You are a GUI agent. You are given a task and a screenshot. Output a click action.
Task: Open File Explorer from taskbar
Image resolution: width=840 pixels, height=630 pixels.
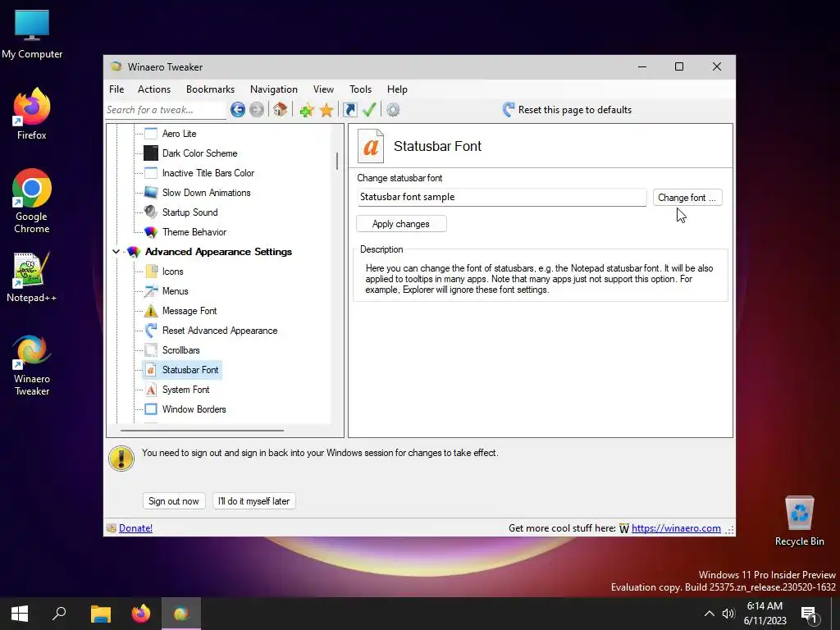pos(100,614)
